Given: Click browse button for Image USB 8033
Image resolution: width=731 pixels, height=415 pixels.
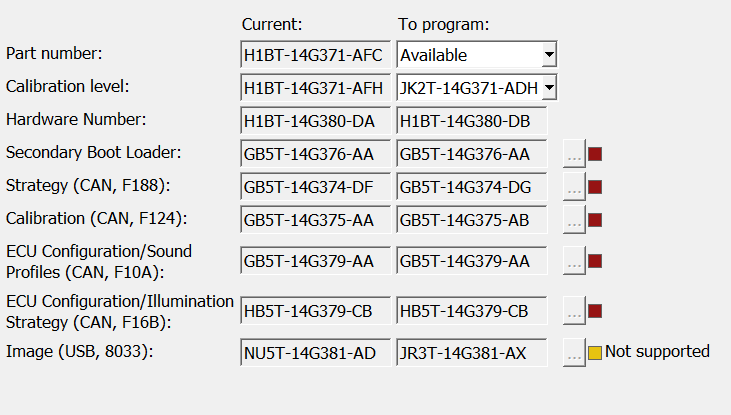Looking at the screenshot, I should coord(573,352).
